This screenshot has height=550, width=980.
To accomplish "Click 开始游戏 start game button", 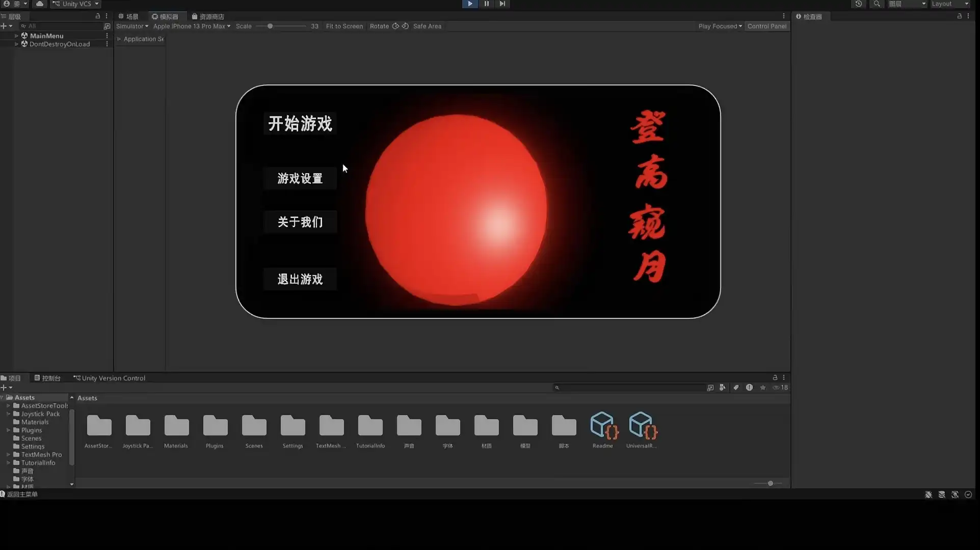I will (x=300, y=123).
